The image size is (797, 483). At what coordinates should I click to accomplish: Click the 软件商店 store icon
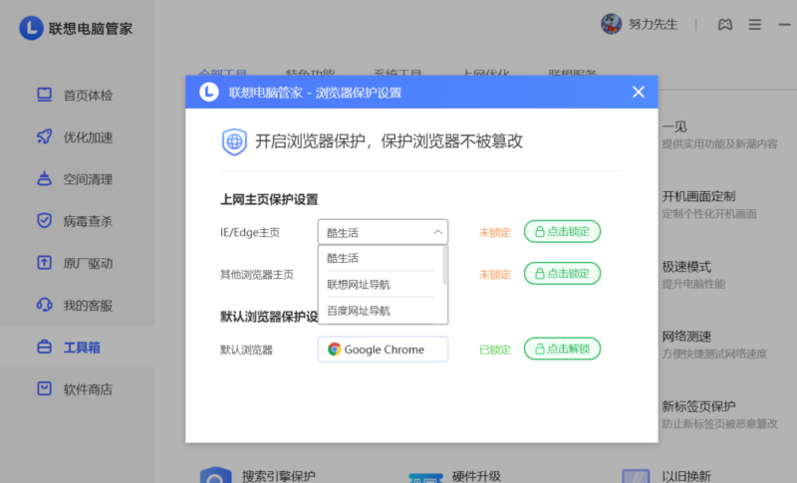point(44,389)
